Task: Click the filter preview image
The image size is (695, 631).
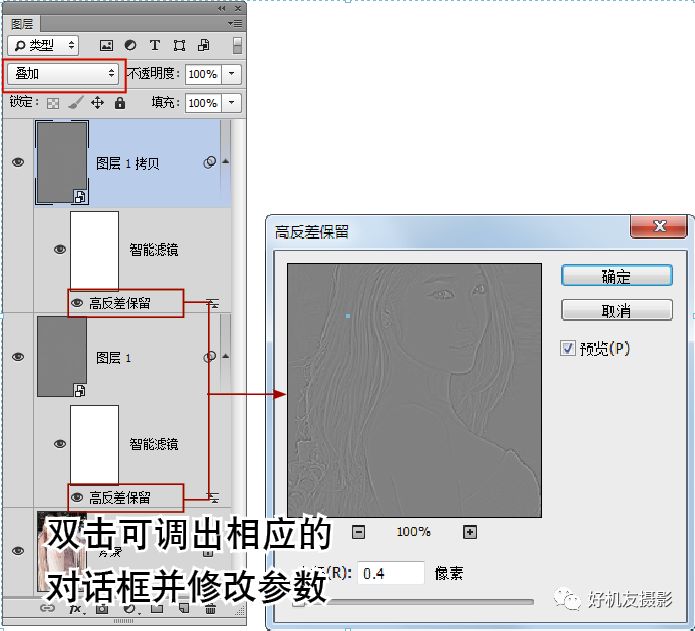Action: (414, 390)
